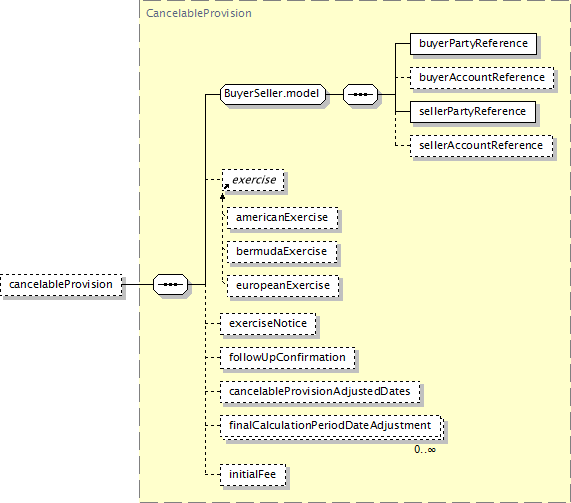Viewport: 571px width, 503px height.
Task: Click the sellerPartyReference element box
Action: click(x=473, y=111)
